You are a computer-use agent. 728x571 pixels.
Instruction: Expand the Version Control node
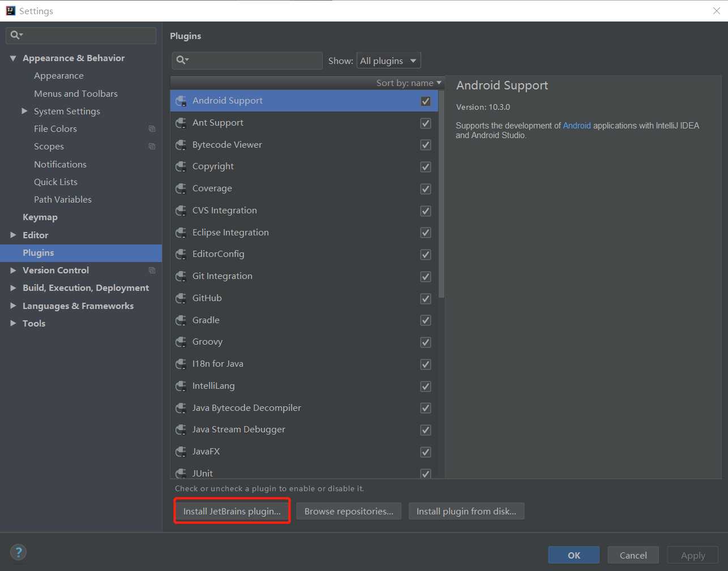(x=13, y=271)
